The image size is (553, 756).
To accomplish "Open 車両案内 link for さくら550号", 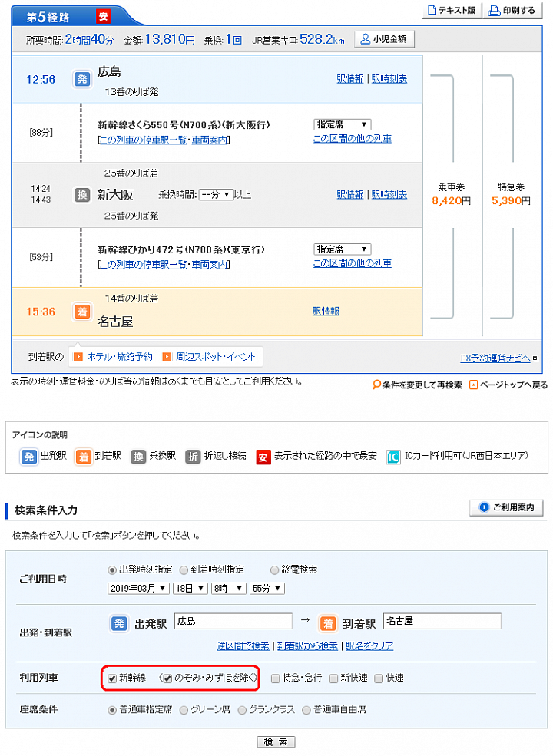I will point(209,140).
